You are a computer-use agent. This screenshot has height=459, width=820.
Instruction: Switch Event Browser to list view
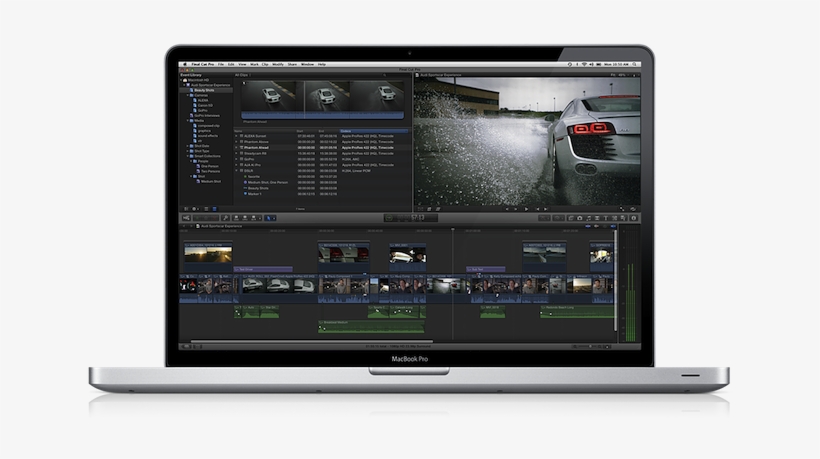tap(214, 209)
